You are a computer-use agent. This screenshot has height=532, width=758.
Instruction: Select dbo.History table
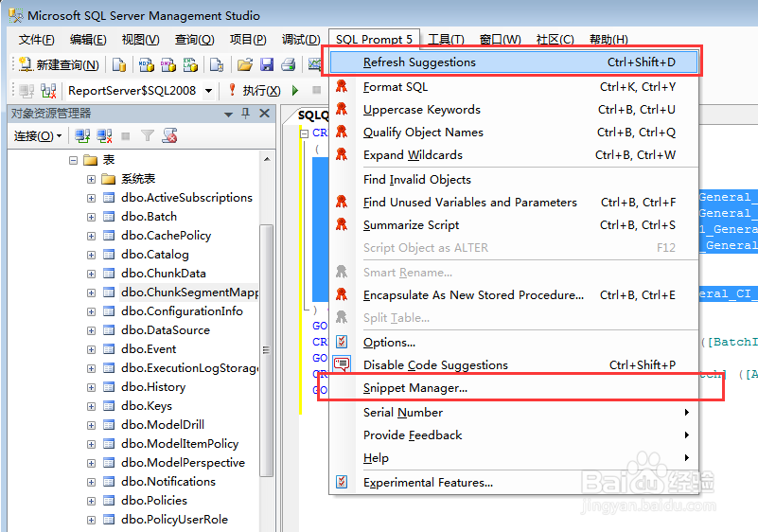[153, 387]
